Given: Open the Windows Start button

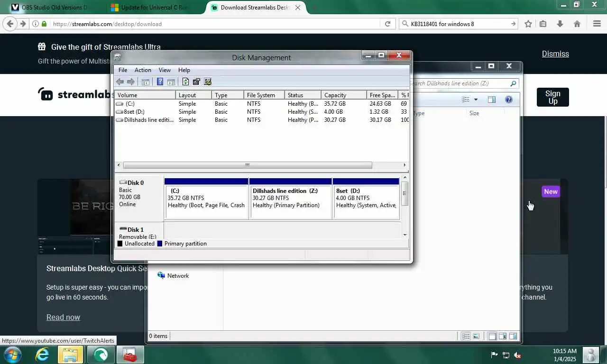Looking at the screenshot, I should pyautogui.click(x=12, y=355).
